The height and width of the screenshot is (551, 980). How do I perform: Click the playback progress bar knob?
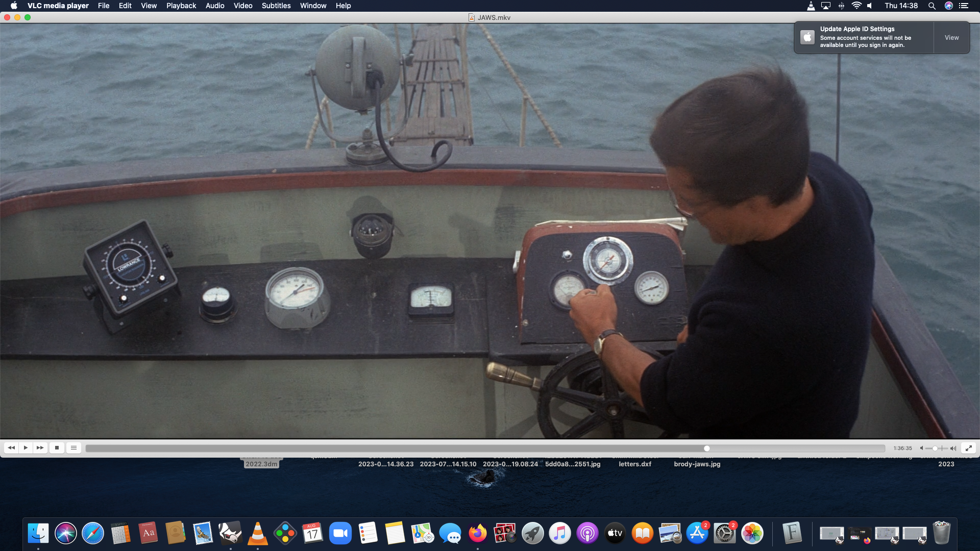pos(707,448)
